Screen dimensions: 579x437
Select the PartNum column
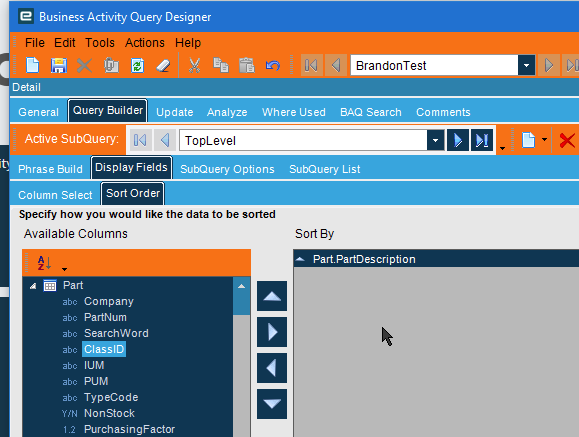105,317
